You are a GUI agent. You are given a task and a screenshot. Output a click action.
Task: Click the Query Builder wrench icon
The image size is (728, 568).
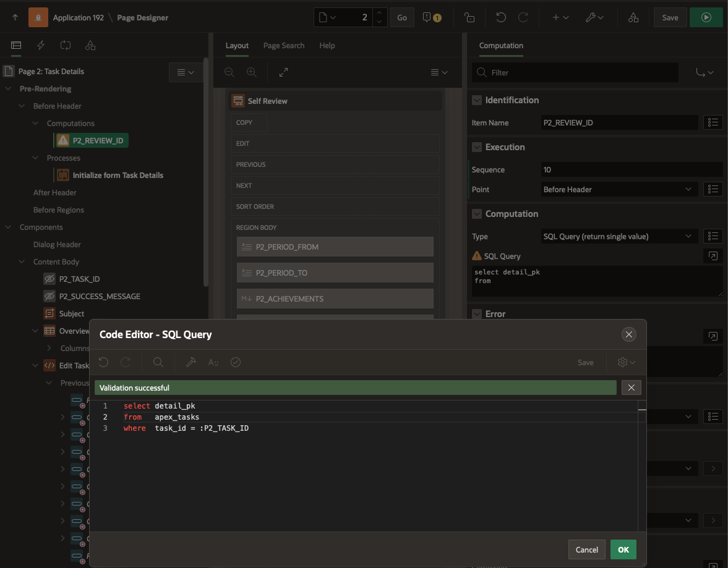point(191,363)
